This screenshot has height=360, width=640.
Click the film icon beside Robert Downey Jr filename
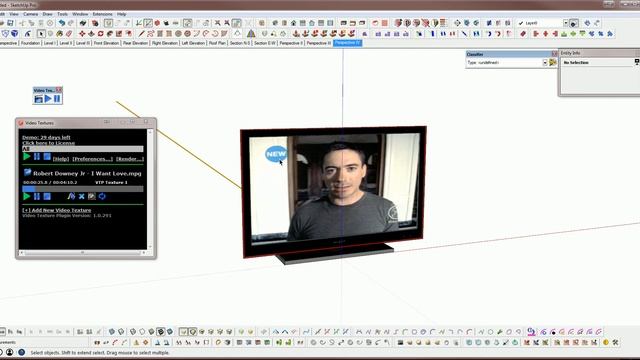pyautogui.click(x=27, y=173)
